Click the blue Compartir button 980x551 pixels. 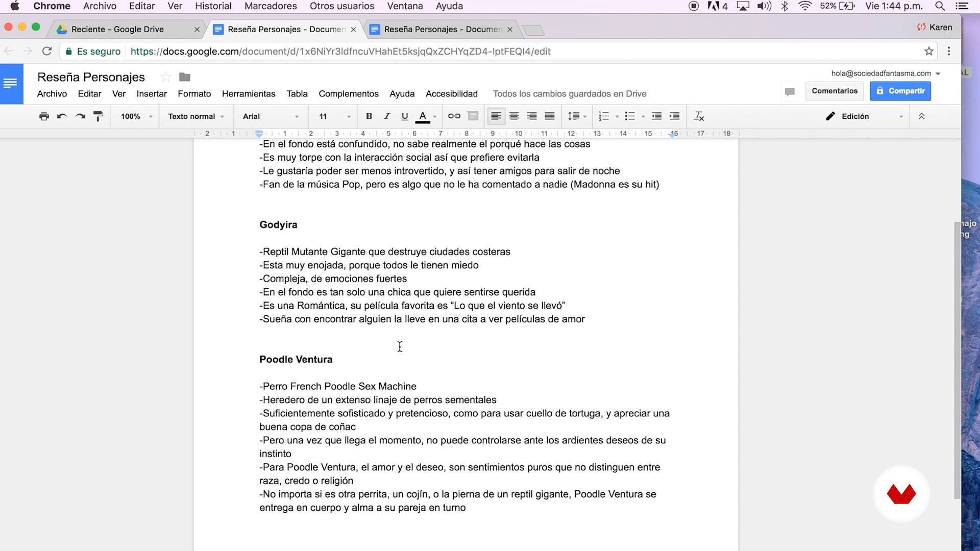[900, 91]
